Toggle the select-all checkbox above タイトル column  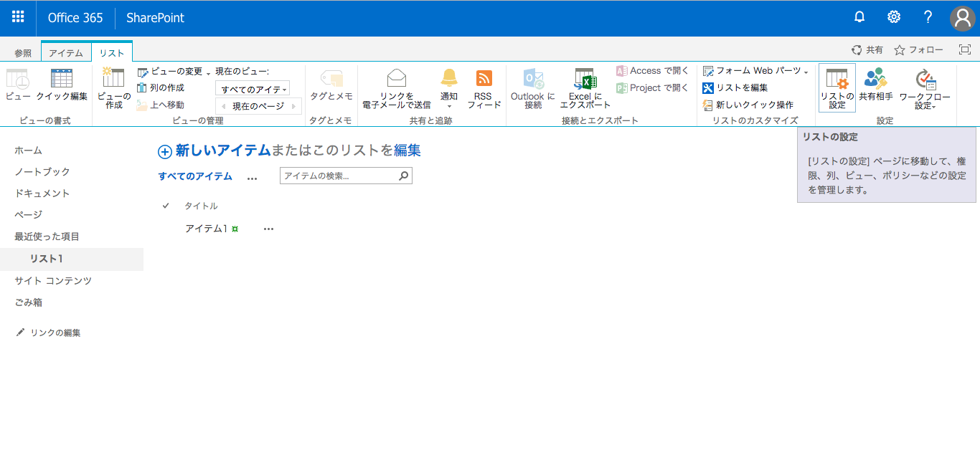click(x=166, y=206)
